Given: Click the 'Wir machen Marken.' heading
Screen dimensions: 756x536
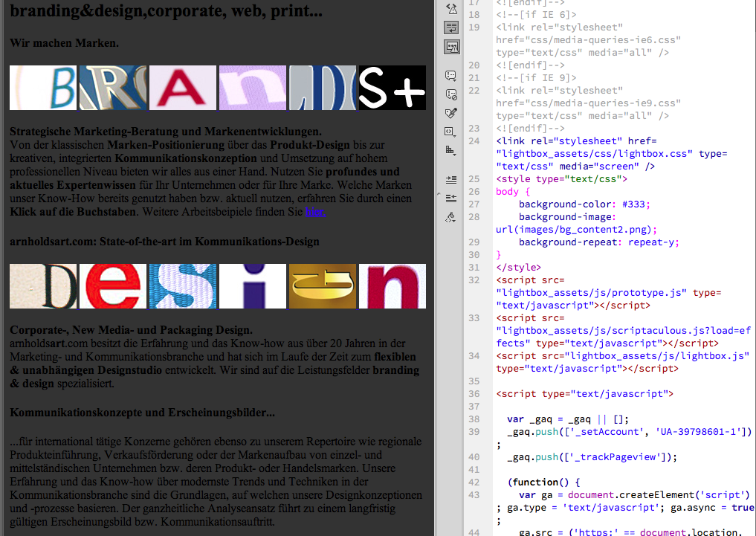Looking at the screenshot, I should tap(64, 43).
